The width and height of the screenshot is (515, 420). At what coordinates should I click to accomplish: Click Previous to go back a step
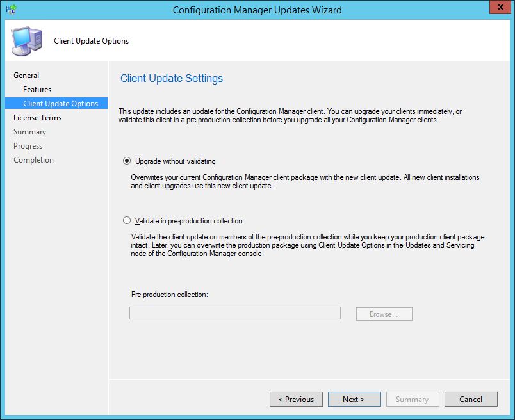coord(296,399)
